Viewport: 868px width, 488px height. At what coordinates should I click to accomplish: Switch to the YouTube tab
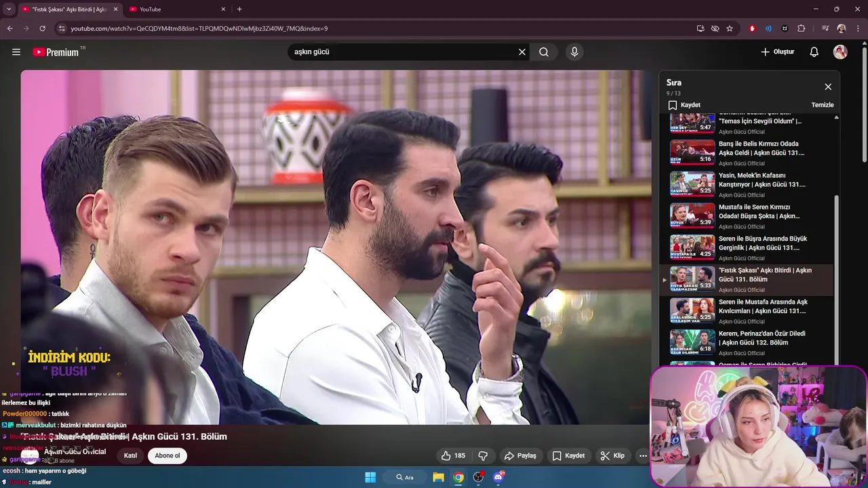tap(178, 9)
